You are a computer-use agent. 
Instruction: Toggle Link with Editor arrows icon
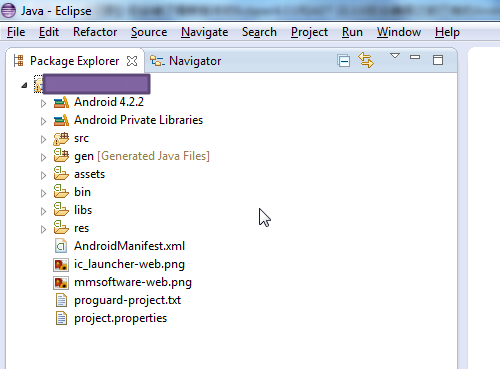point(366,60)
